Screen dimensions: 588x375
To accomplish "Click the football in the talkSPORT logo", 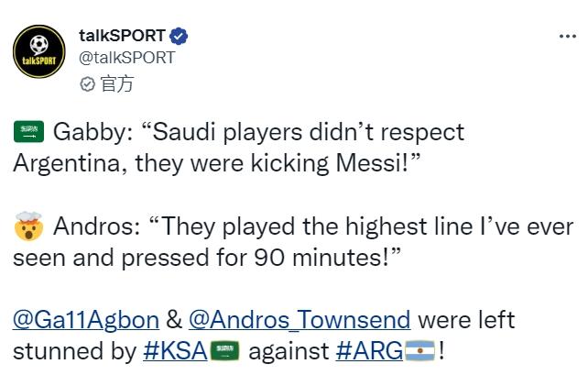I will coord(39,44).
